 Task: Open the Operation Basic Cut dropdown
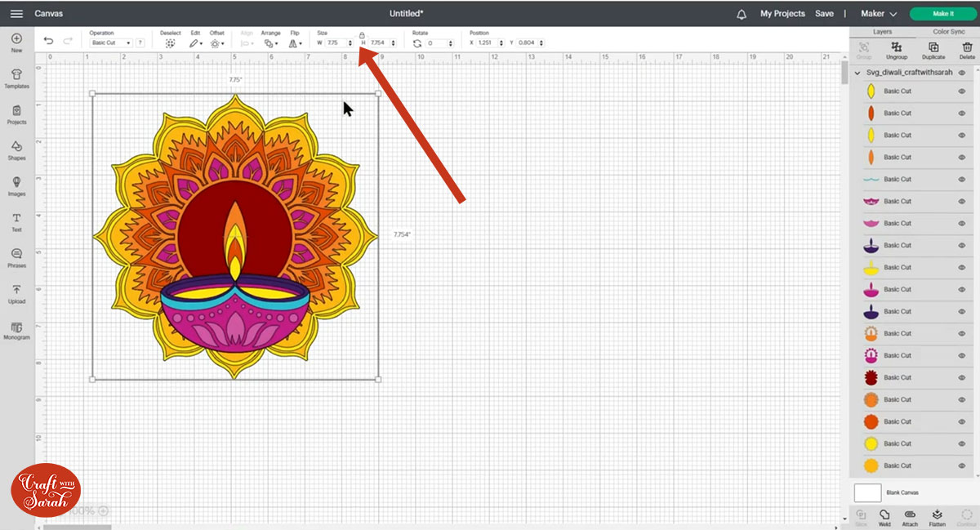(111, 43)
